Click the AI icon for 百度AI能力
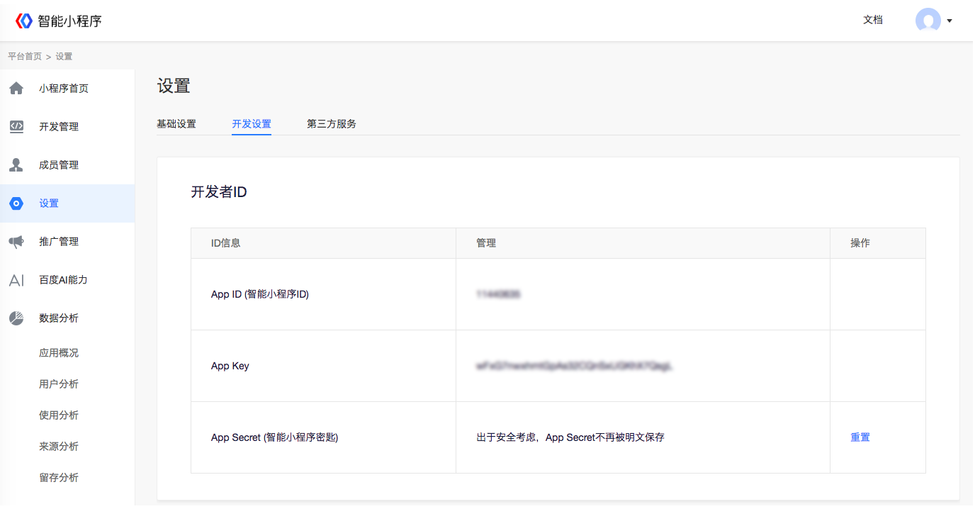Viewport: 980px width, 509px height. click(x=16, y=280)
